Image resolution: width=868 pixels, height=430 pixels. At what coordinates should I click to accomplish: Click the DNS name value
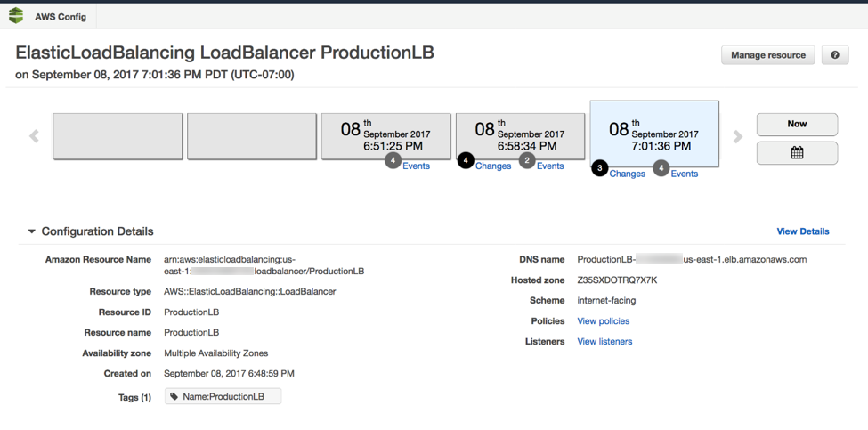tap(692, 259)
